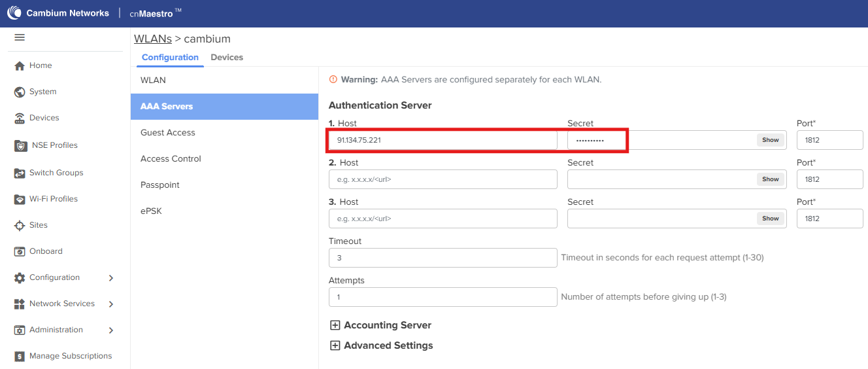Click the Manage Subscriptions icon
868x369 pixels.
[x=20, y=356]
